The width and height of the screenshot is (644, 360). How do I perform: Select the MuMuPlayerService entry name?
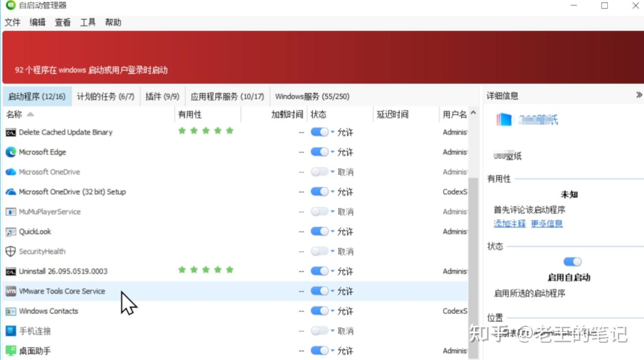point(50,212)
